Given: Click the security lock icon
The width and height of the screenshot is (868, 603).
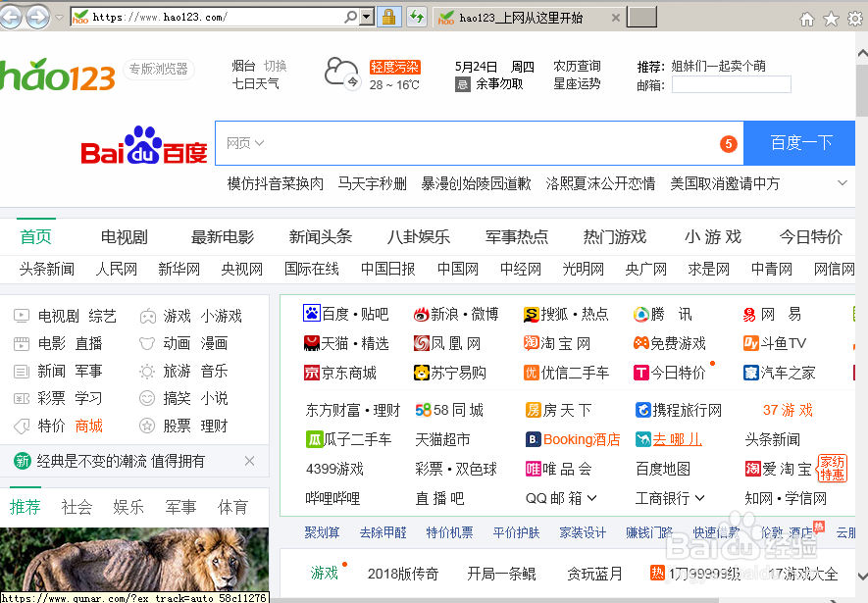Looking at the screenshot, I should [x=389, y=17].
